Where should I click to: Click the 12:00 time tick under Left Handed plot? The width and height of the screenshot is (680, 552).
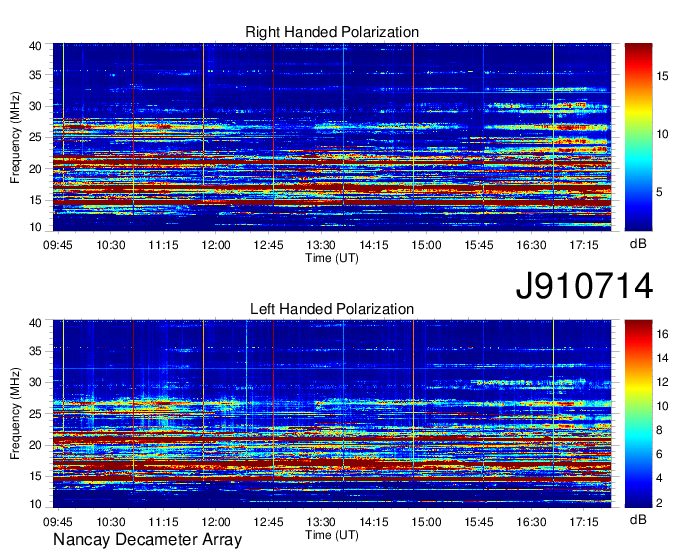(x=216, y=522)
